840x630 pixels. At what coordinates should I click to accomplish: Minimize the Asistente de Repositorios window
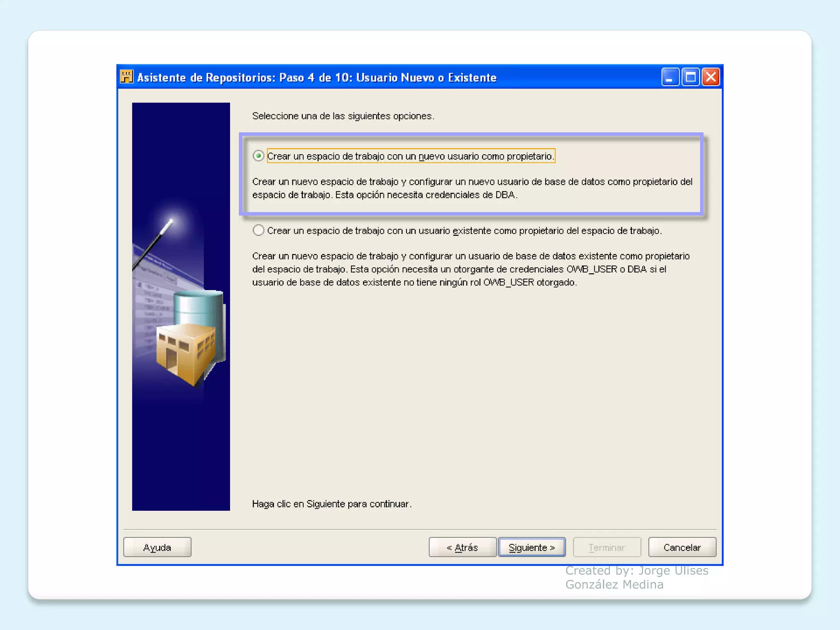point(670,77)
